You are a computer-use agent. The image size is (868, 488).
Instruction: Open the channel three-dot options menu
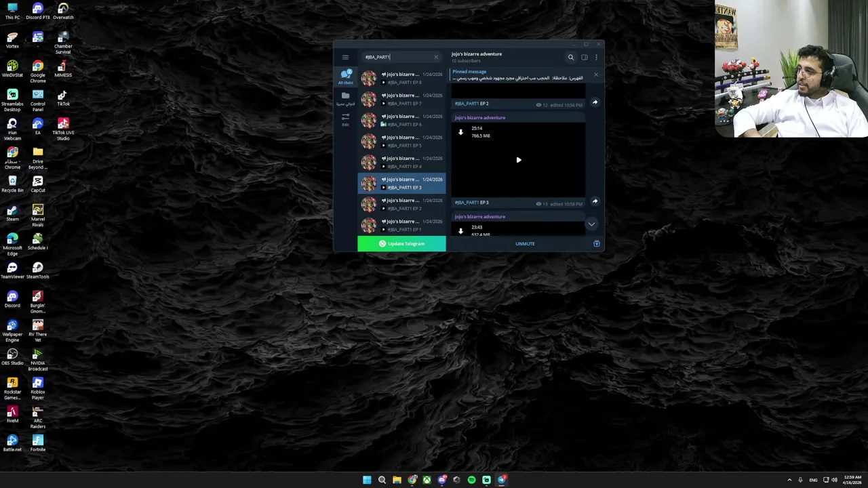point(597,58)
